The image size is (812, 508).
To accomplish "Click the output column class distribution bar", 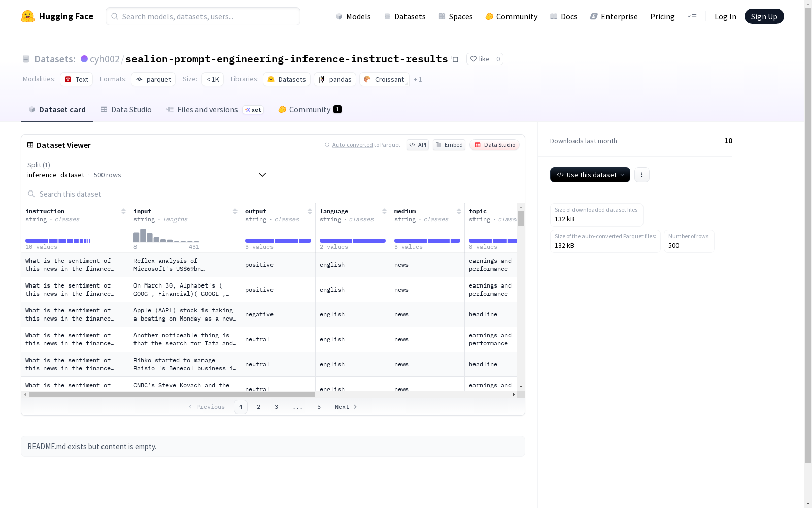I will (278, 241).
